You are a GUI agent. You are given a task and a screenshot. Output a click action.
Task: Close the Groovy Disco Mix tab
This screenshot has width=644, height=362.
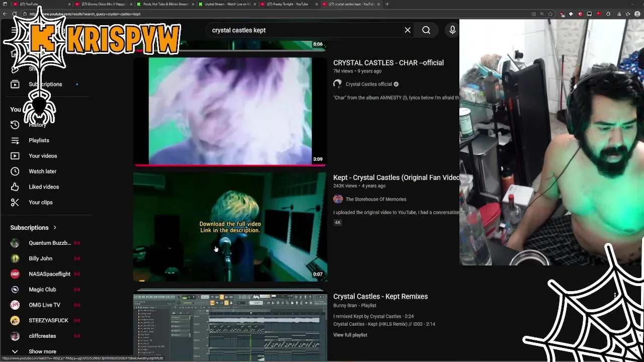131,4
